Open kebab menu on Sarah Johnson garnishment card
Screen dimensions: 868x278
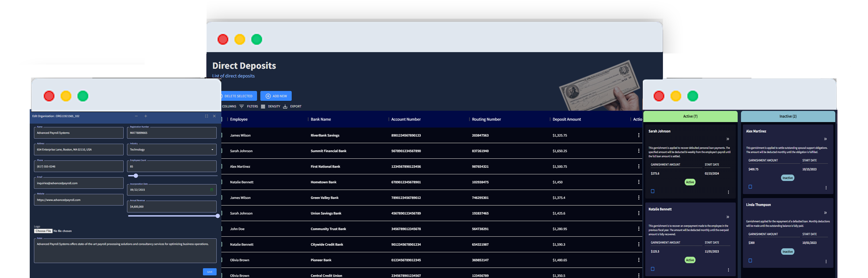click(728, 192)
